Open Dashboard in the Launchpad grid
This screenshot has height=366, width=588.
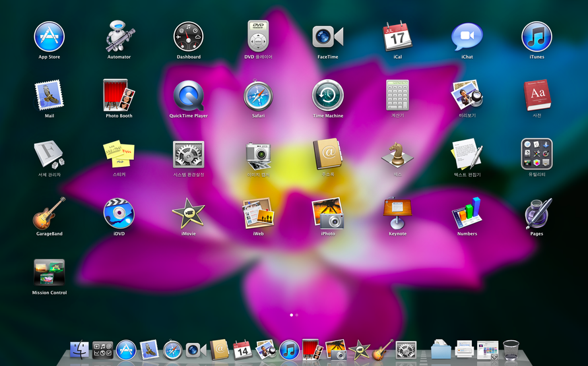[189, 37]
